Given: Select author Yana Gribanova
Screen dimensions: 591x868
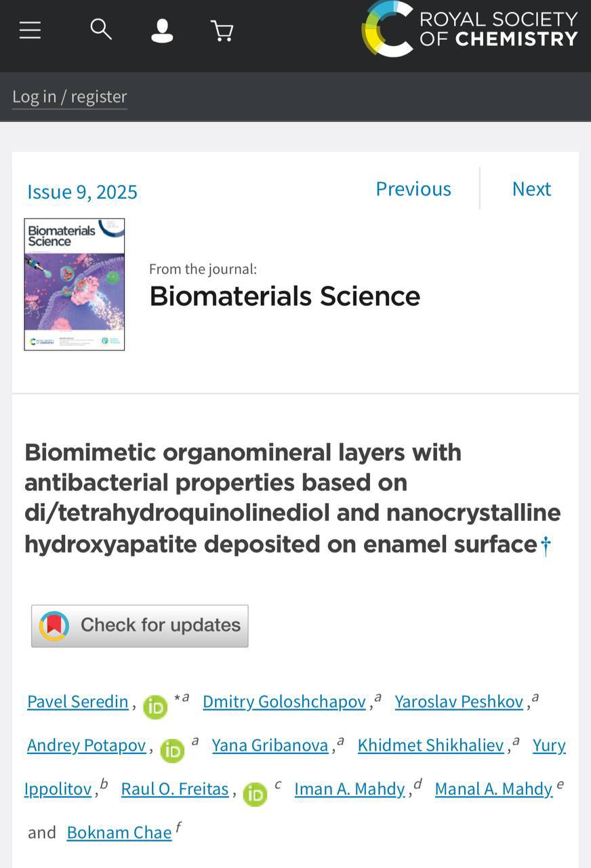Looking at the screenshot, I should 270,745.
